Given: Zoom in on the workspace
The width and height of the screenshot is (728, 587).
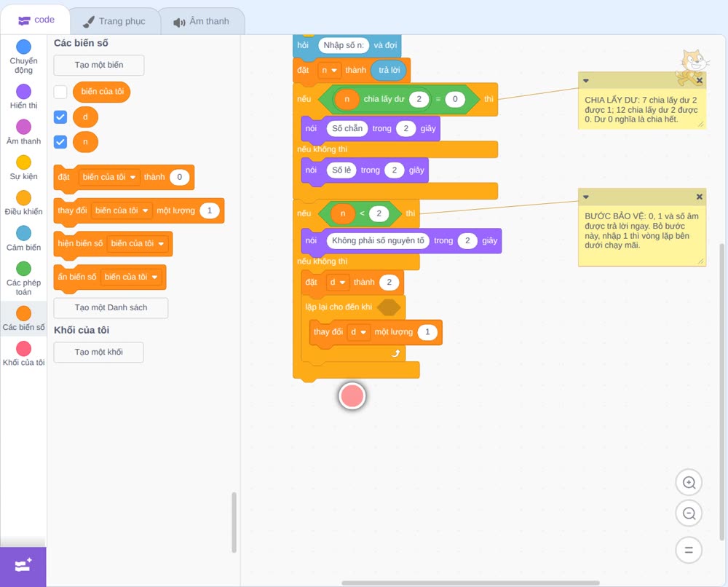Looking at the screenshot, I should 689,483.
